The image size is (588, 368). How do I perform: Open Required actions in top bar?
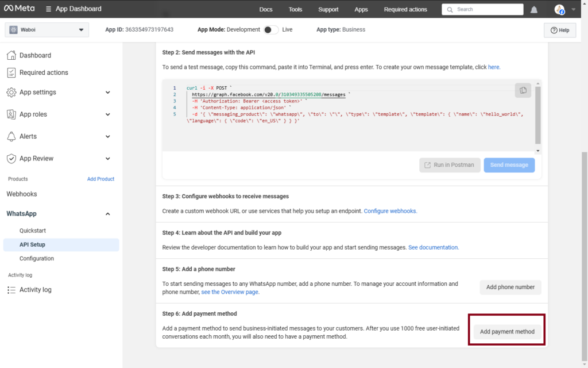tap(405, 9)
